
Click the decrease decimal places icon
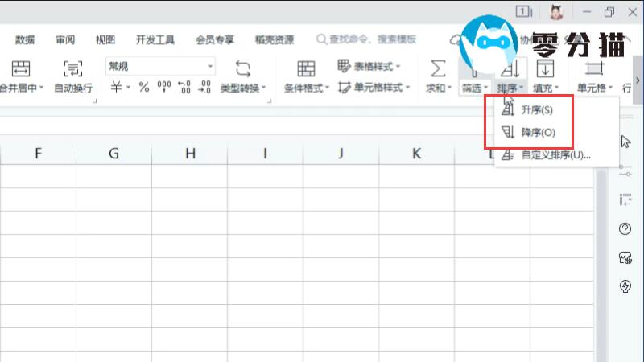[x=204, y=87]
